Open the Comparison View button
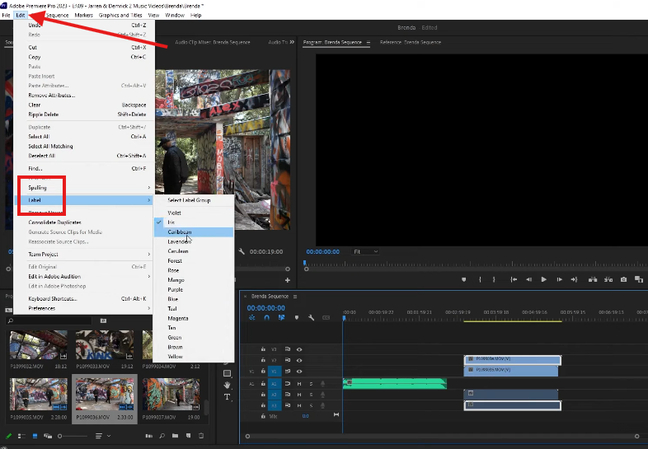 (639, 279)
